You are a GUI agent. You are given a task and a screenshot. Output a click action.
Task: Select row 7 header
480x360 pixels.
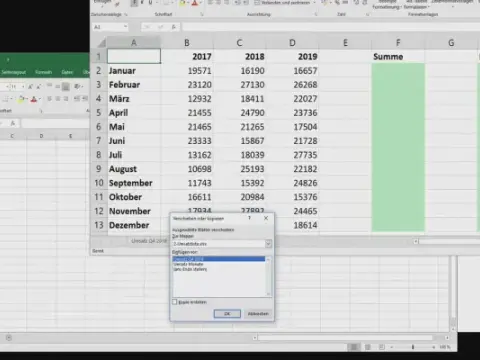(99, 141)
